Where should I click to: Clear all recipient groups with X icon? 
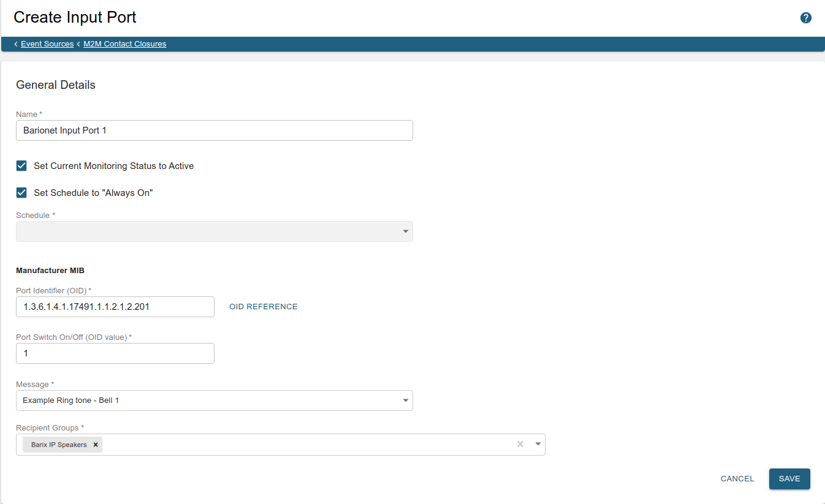pyautogui.click(x=520, y=444)
